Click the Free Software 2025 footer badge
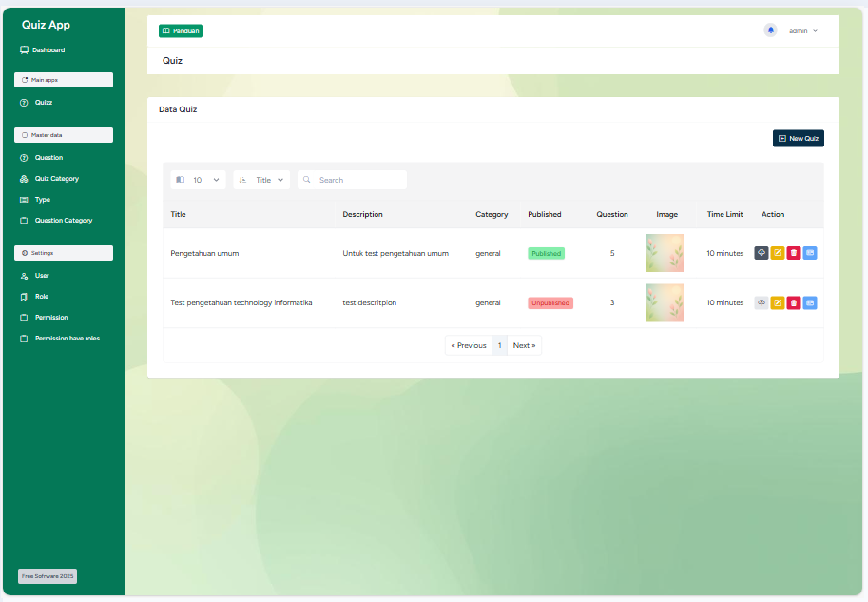 [x=48, y=576]
